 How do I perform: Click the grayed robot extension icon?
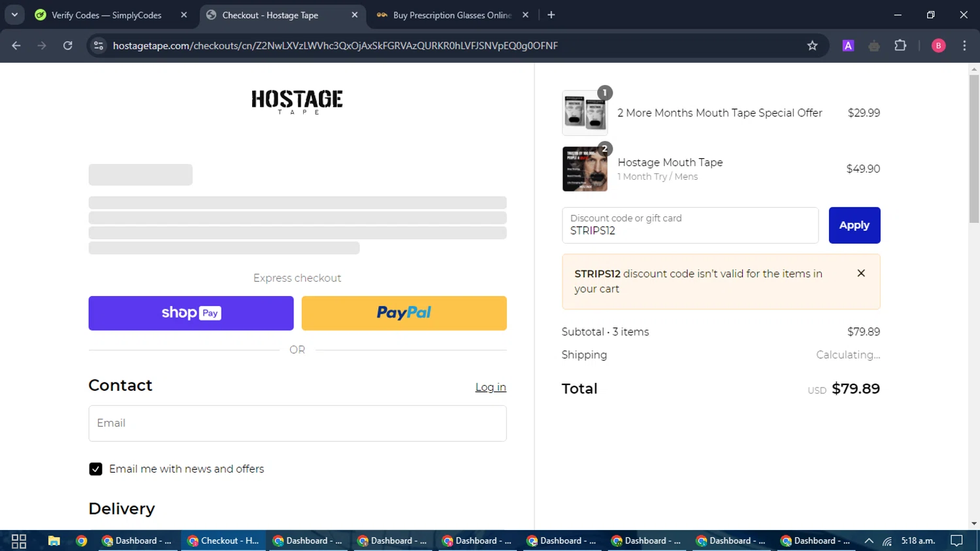874,46
